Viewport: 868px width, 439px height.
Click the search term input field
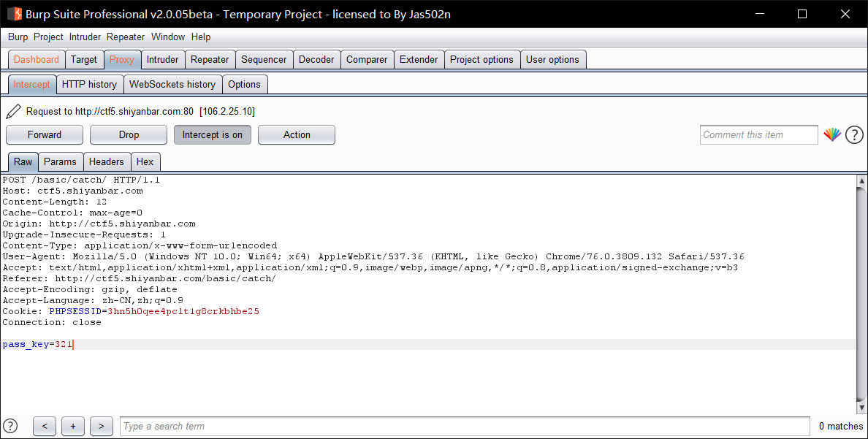465,427
